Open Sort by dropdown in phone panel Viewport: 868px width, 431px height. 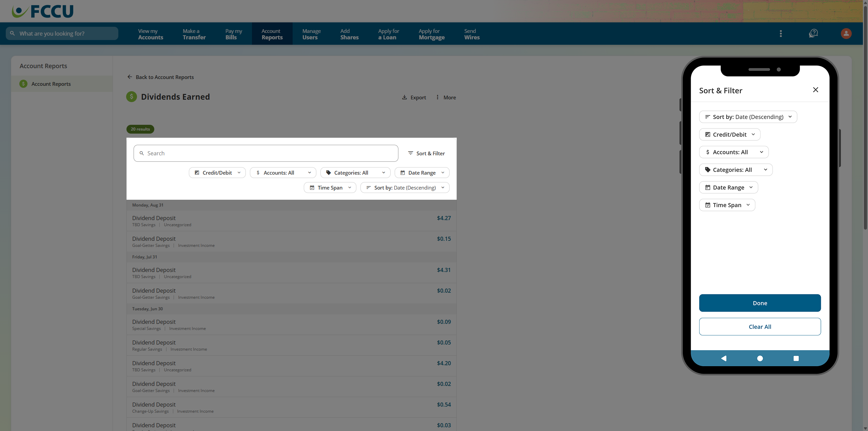click(748, 117)
